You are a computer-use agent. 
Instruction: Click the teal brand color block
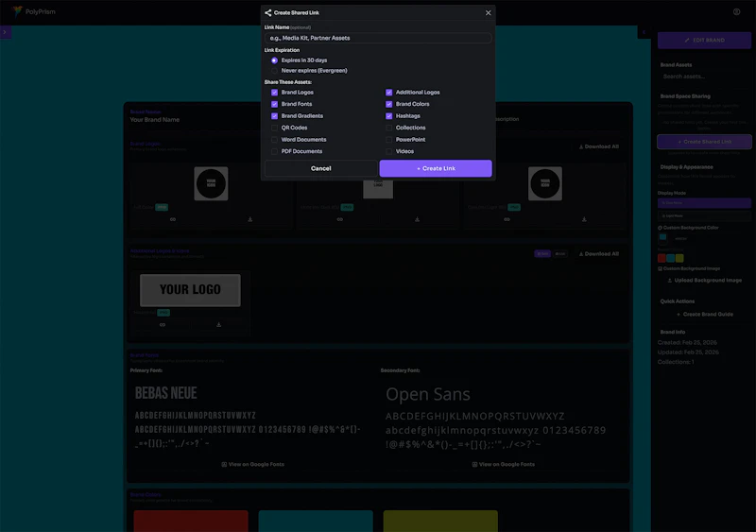click(x=316, y=521)
